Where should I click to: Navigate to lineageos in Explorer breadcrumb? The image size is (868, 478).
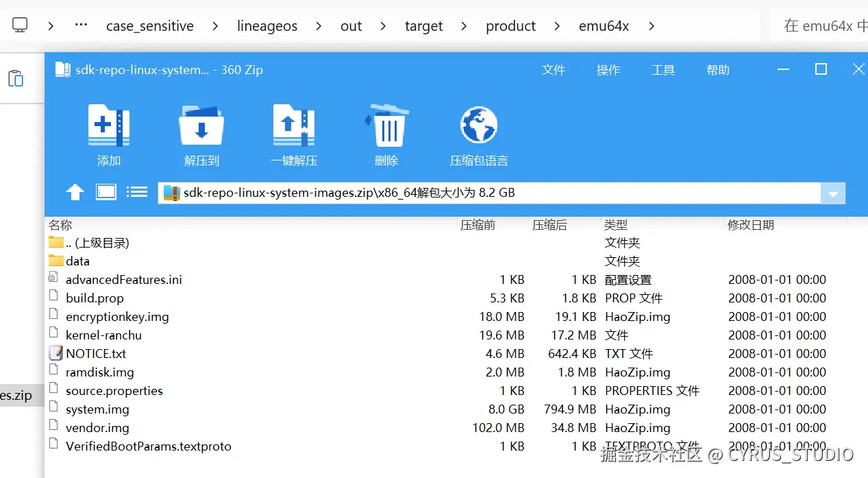(267, 26)
